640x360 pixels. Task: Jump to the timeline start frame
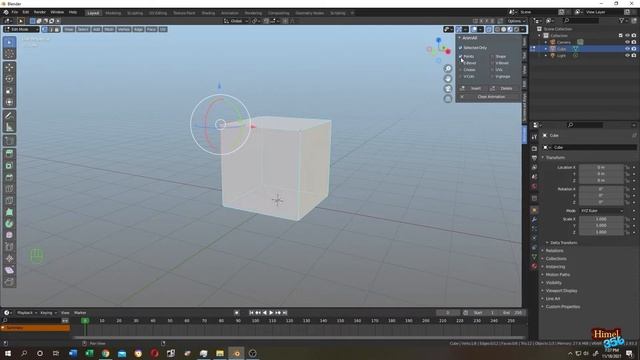coord(251,313)
